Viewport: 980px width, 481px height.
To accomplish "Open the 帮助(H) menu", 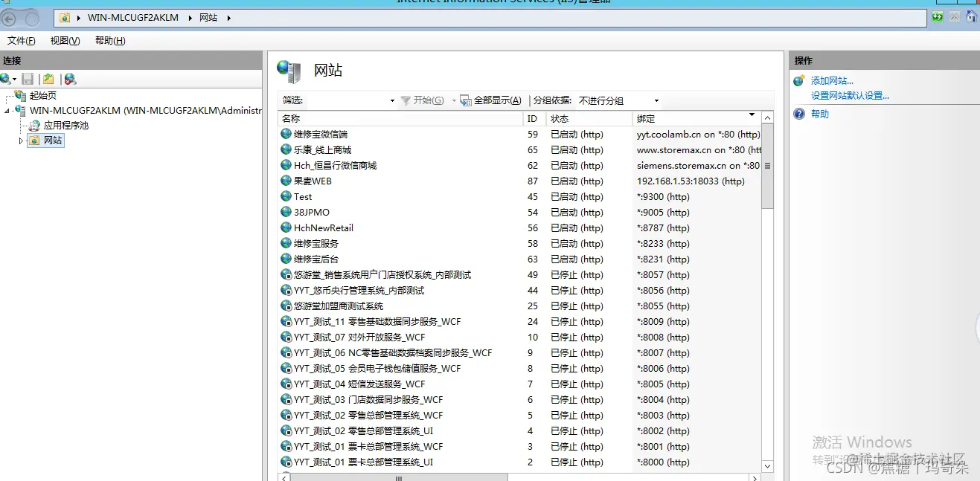I will [x=110, y=41].
